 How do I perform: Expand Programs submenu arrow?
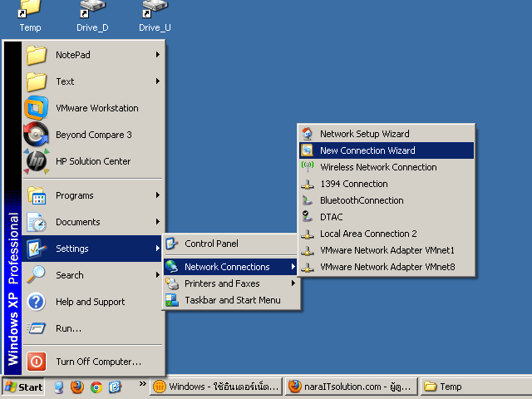click(158, 195)
